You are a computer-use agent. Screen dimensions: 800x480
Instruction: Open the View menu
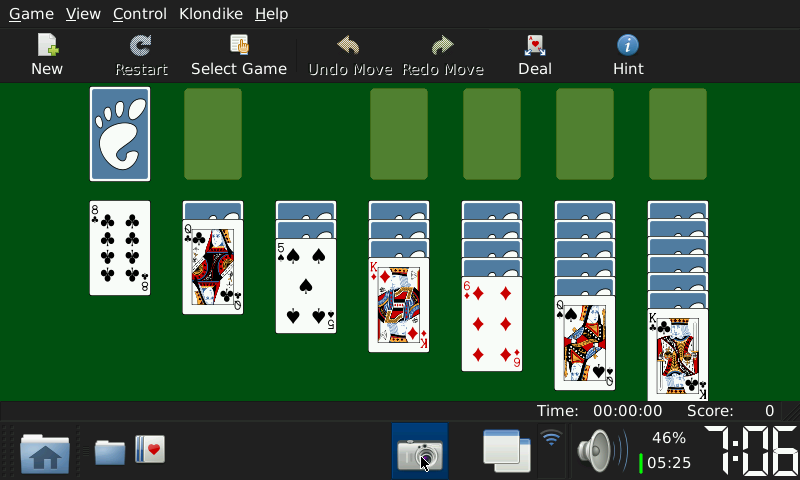[83, 14]
